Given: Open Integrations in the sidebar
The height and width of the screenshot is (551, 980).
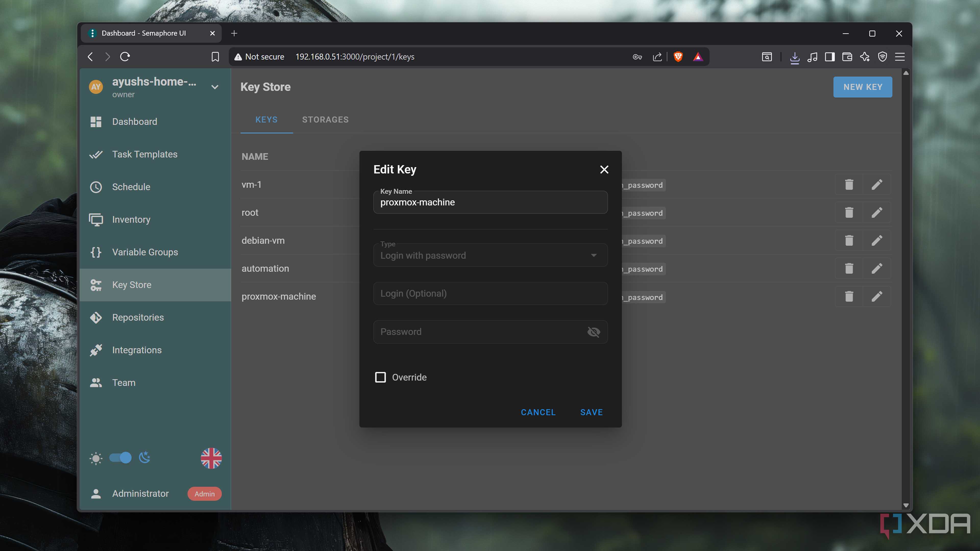Looking at the screenshot, I should (155, 350).
